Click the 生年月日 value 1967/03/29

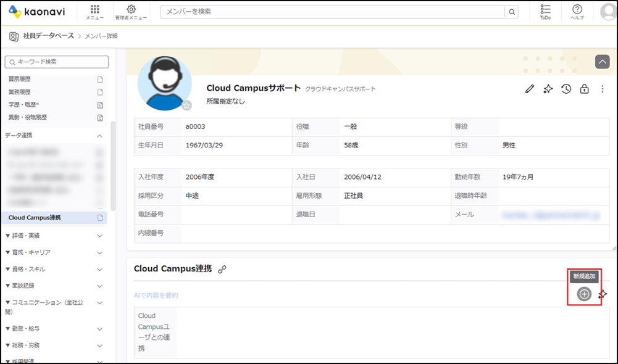(204, 146)
